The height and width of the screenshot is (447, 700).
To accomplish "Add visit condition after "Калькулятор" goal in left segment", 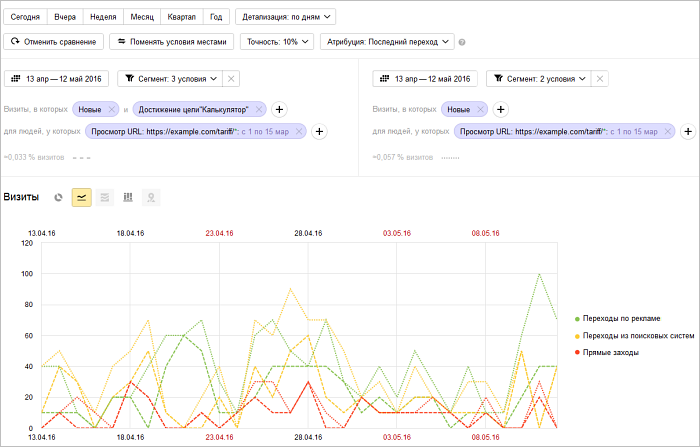I will (280, 109).
